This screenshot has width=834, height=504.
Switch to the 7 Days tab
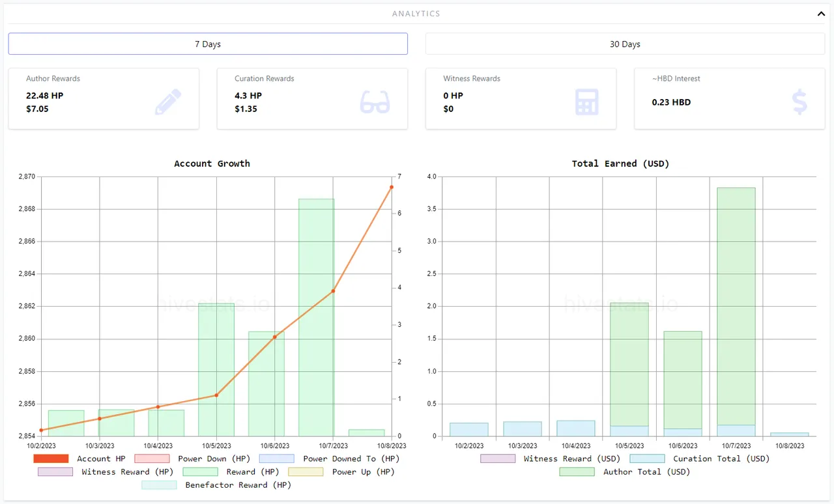tap(208, 44)
